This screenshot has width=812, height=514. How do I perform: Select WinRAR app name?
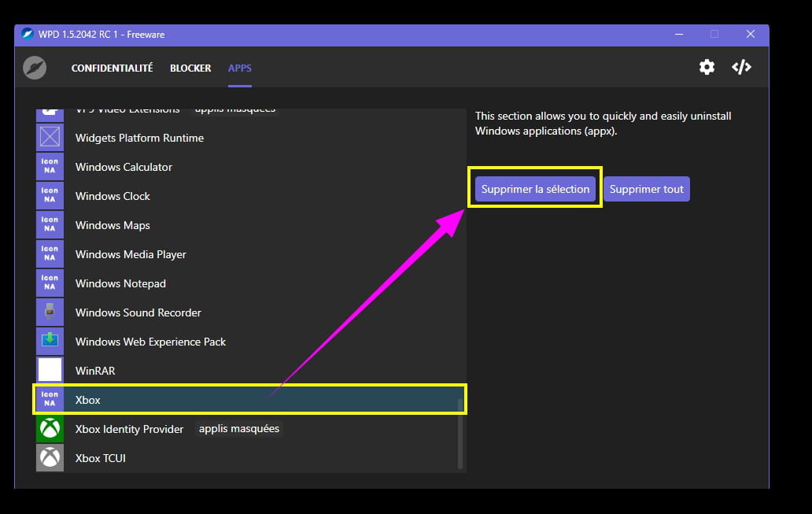point(95,371)
